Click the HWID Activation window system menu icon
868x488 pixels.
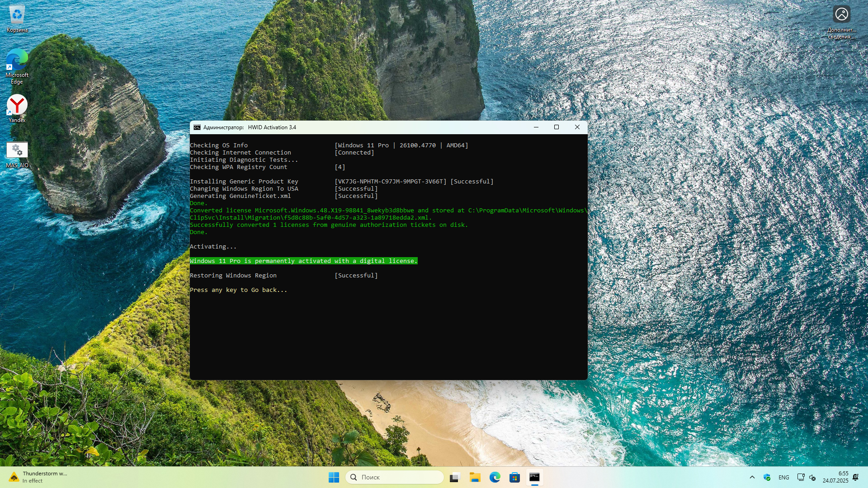(x=197, y=127)
